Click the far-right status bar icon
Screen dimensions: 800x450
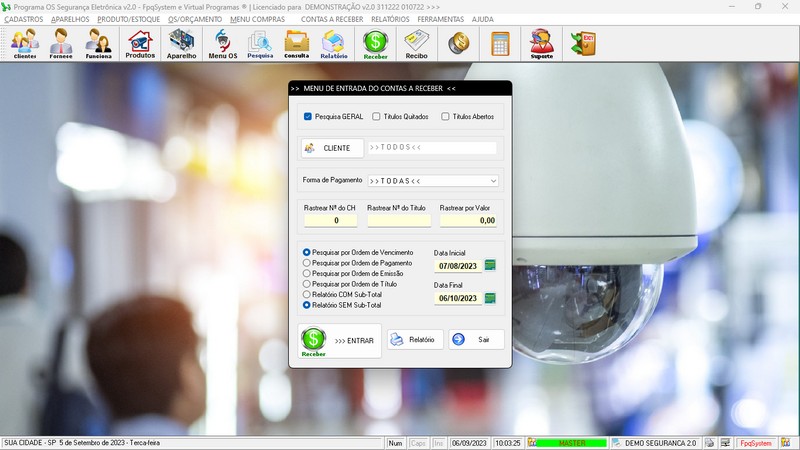(786, 443)
